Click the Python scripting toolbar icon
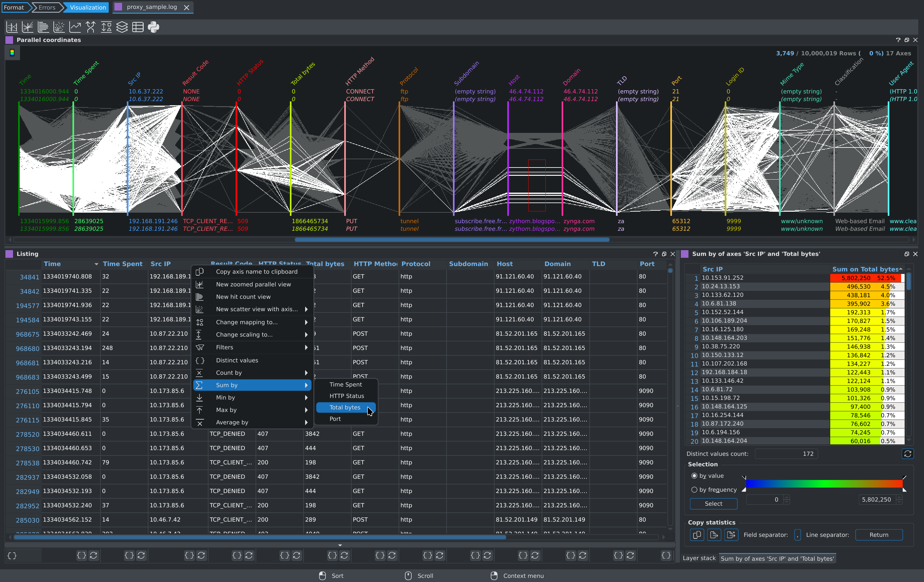The image size is (924, 582). click(154, 27)
